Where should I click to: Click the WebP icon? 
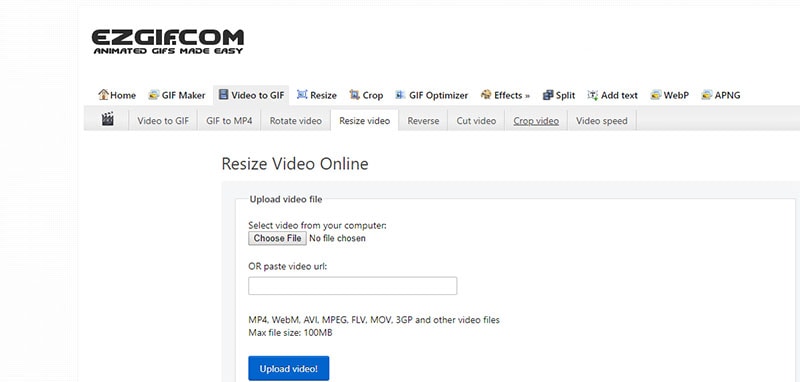pos(656,95)
